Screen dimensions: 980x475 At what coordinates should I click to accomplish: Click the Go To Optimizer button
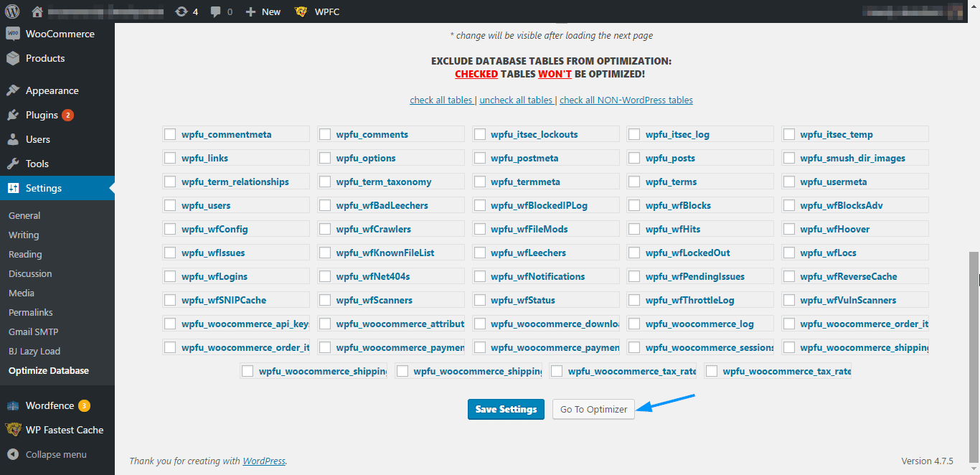[593, 409]
